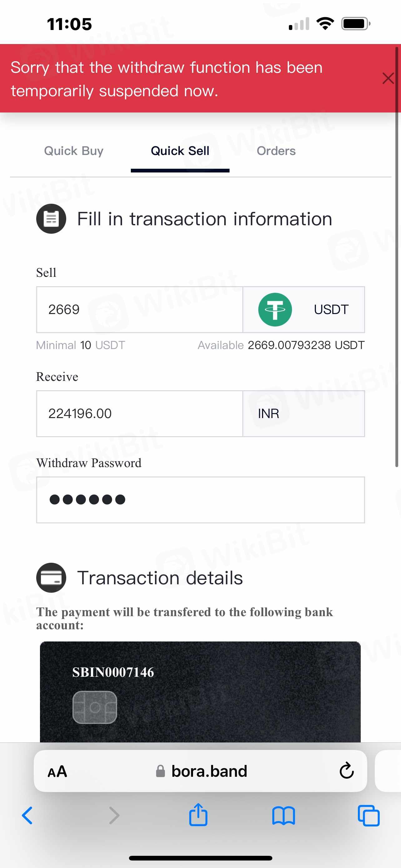Open the INR currency selector

[x=303, y=413]
